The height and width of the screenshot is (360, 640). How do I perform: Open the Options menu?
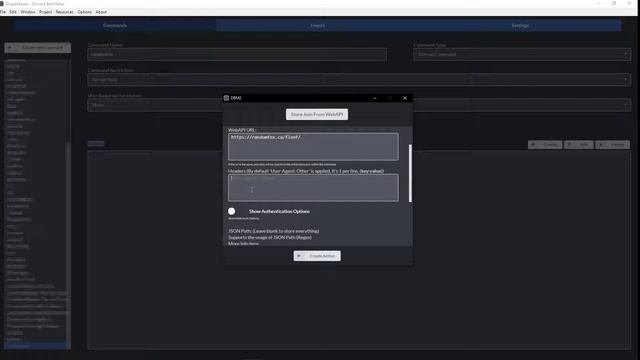pos(84,12)
